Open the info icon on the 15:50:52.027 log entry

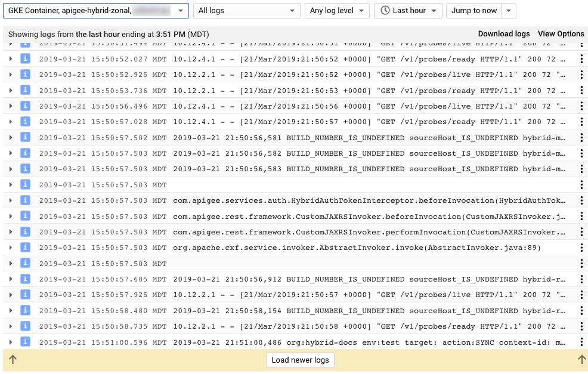click(x=25, y=59)
